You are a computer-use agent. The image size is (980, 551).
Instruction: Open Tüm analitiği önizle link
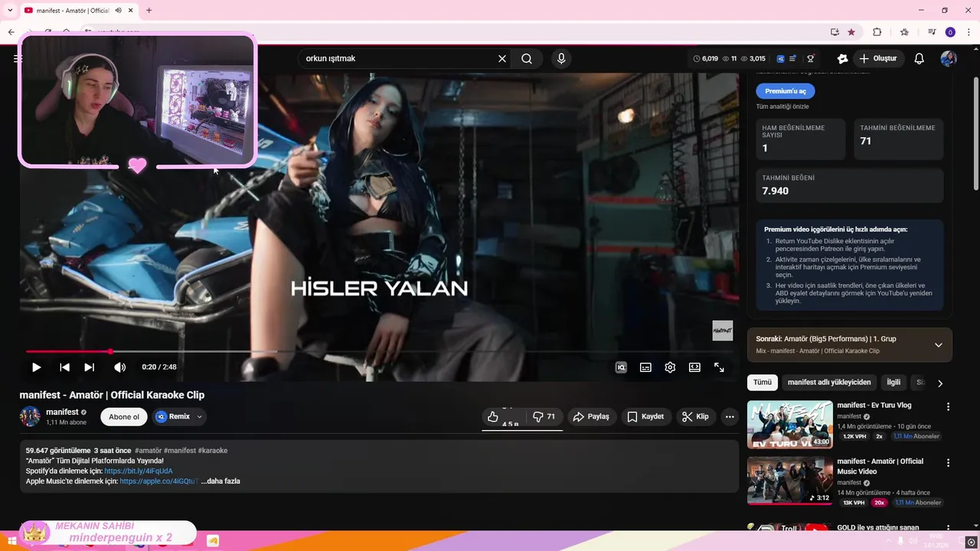click(x=782, y=106)
